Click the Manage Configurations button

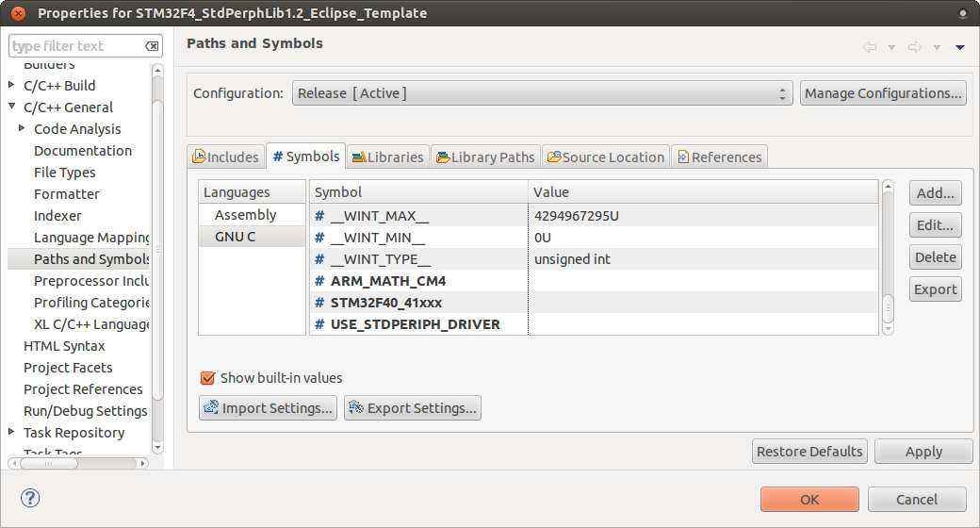coord(883,93)
